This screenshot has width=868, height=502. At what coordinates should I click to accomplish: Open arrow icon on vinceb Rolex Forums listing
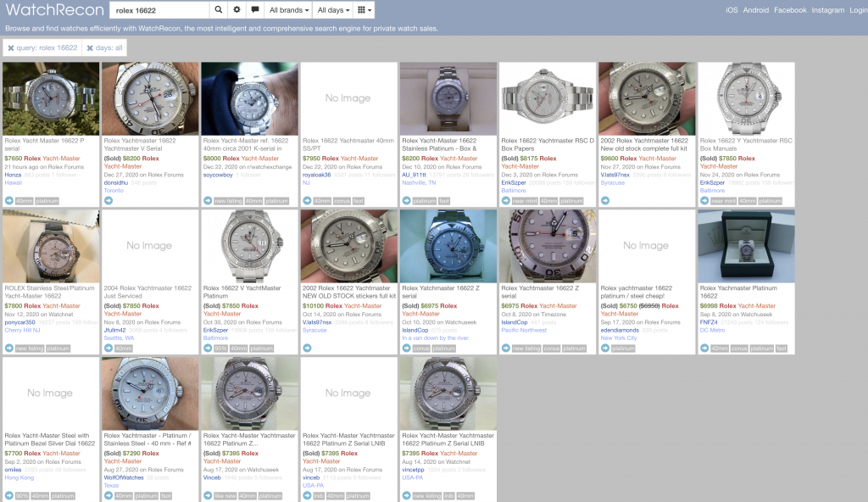click(307, 495)
